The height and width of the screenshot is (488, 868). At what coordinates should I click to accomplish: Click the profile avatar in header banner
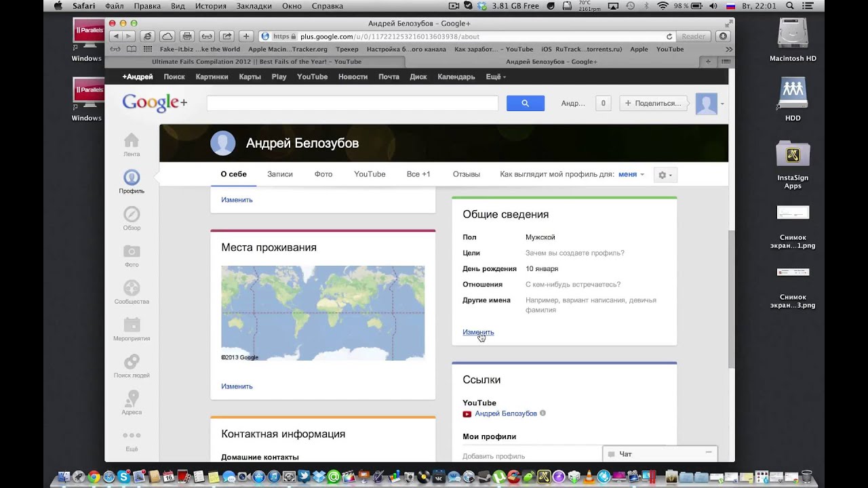coord(223,143)
